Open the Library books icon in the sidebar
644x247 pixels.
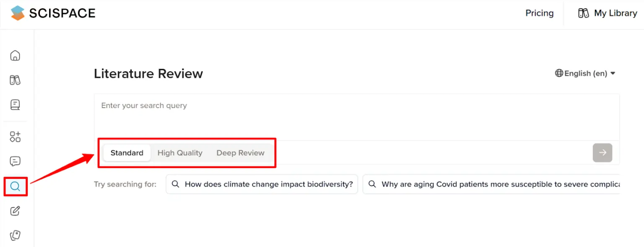pos(15,80)
